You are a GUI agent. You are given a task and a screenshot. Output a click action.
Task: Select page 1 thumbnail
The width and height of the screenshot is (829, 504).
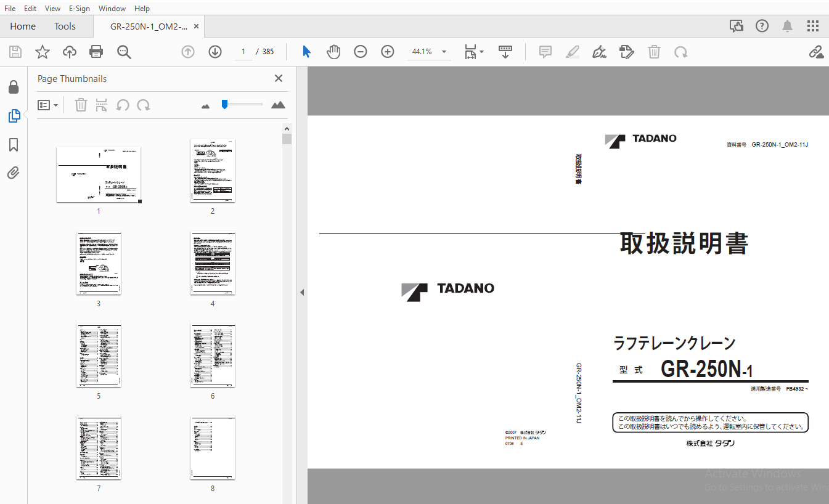pyautogui.click(x=99, y=174)
